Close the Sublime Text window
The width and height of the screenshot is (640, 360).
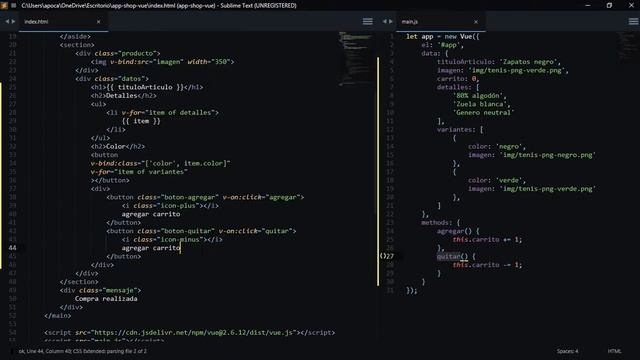tap(631, 5)
